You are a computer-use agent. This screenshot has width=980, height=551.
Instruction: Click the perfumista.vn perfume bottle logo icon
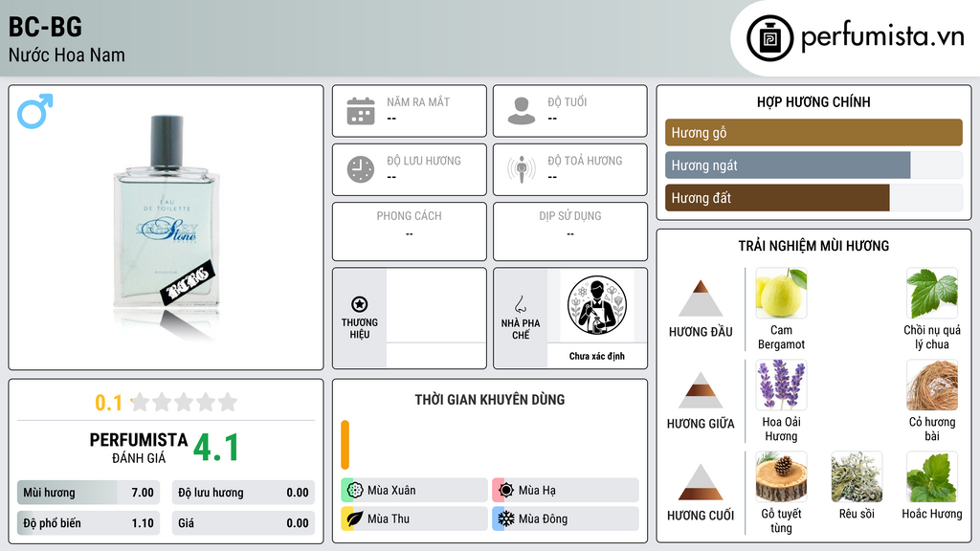[x=769, y=38]
